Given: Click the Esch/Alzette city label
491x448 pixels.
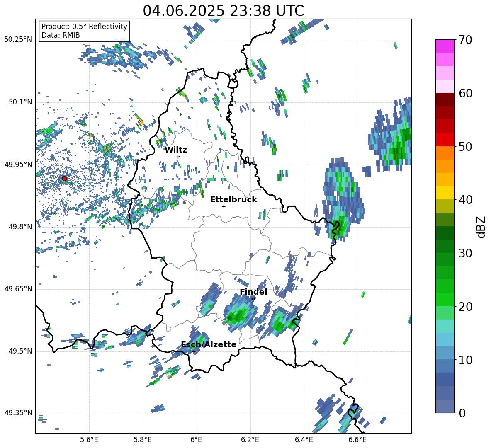Looking at the screenshot, I should click(x=209, y=344).
